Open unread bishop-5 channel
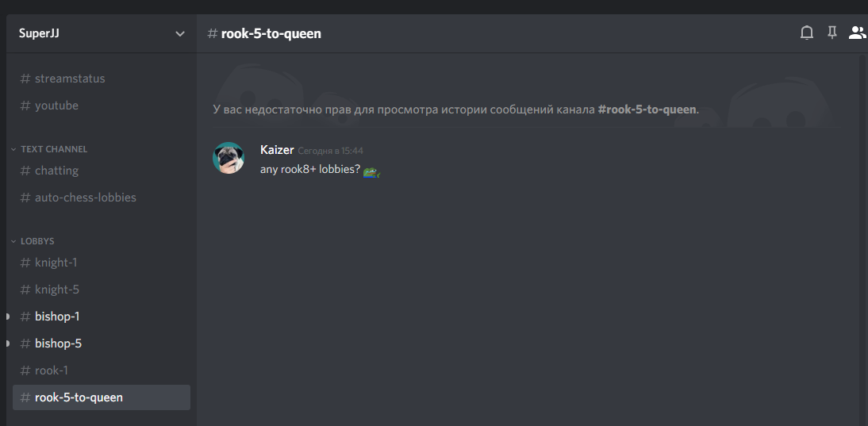 click(x=102, y=343)
